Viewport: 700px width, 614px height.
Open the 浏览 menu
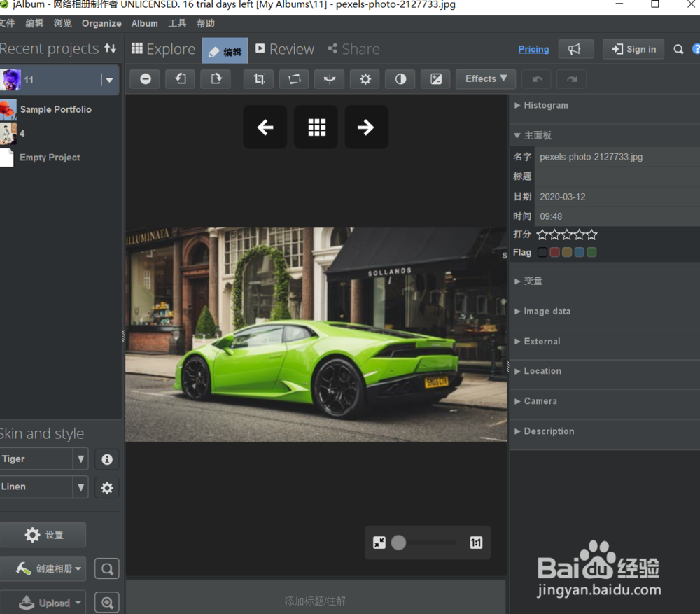[62, 23]
